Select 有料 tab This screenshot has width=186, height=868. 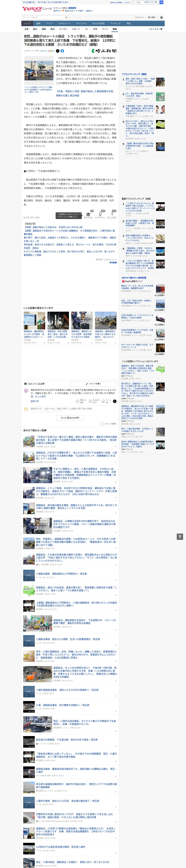click(x=128, y=24)
